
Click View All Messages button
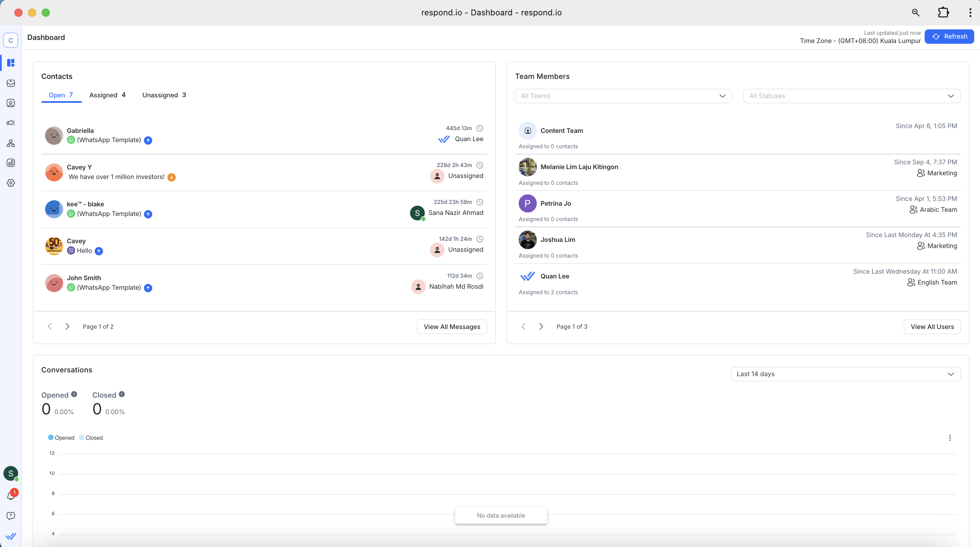[x=451, y=327]
